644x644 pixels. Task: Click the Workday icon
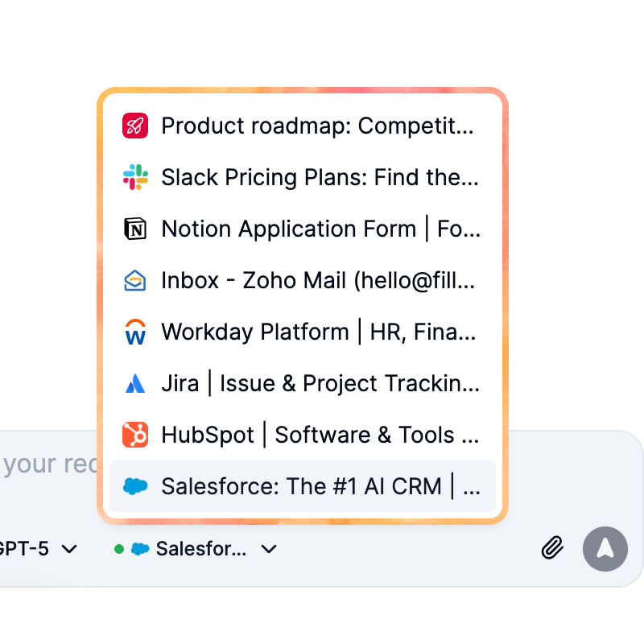(x=134, y=332)
